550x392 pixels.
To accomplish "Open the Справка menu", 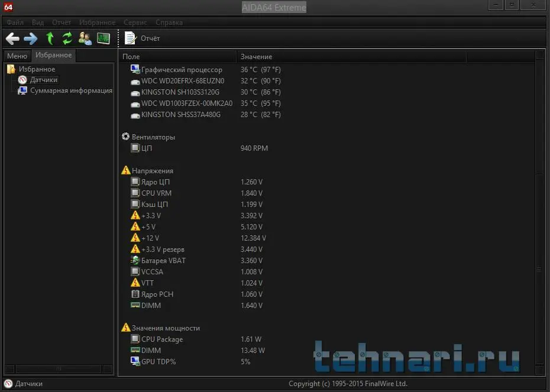I will (169, 22).
